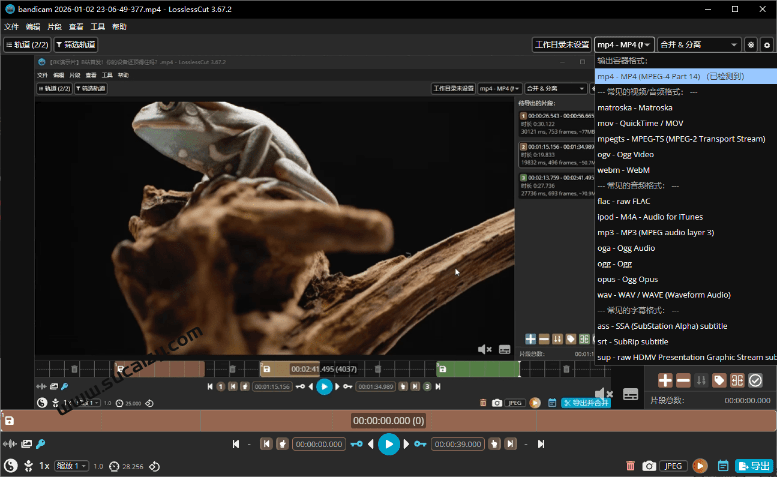Click the main blue Play button

point(389,444)
